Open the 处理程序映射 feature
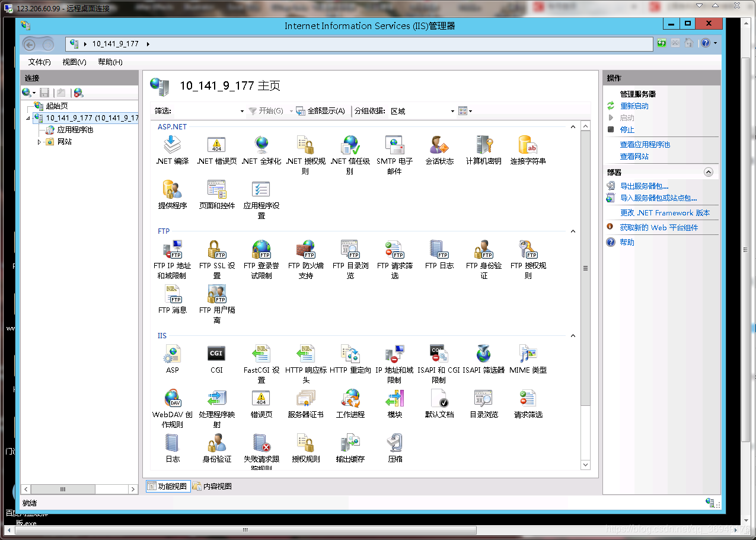This screenshot has height=540, width=756. tap(216, 408)
